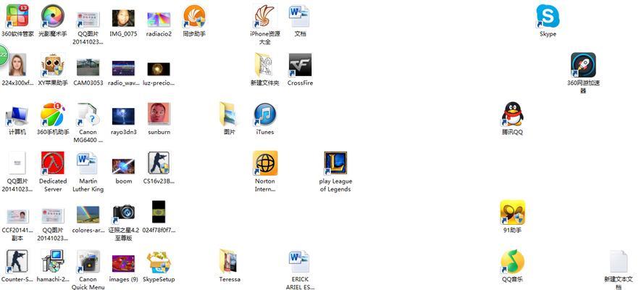Select the CCF2014 副本 scanned card image
This screenshot has width=644, height=290.
[x=17, y=216]
